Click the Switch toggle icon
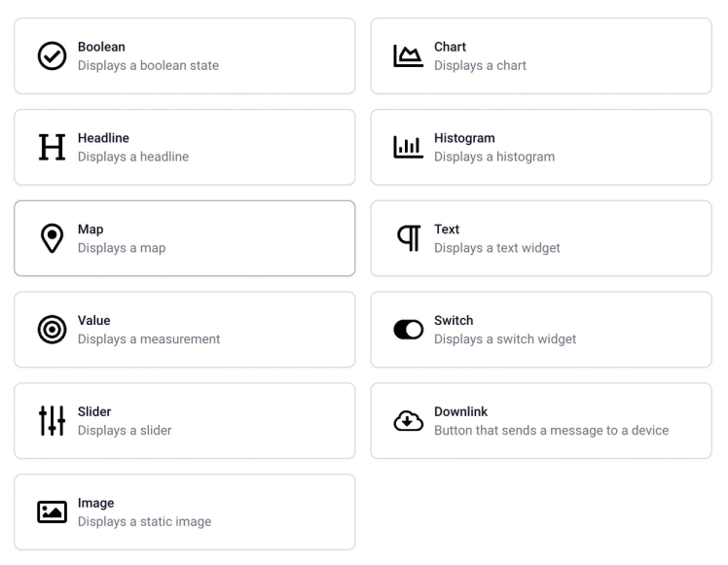Viewport: 728px width, 565px height. 408,331
